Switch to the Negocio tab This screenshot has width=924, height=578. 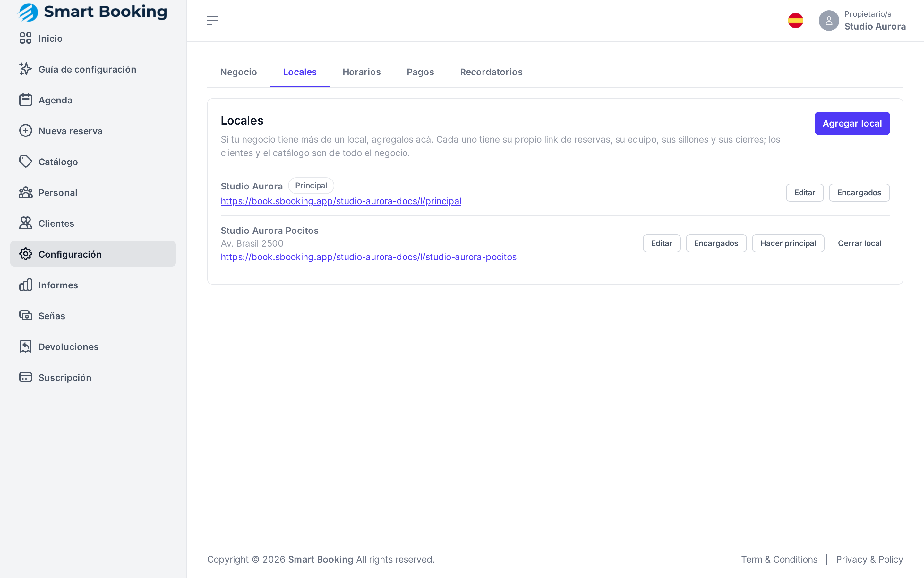pos(239,72)
